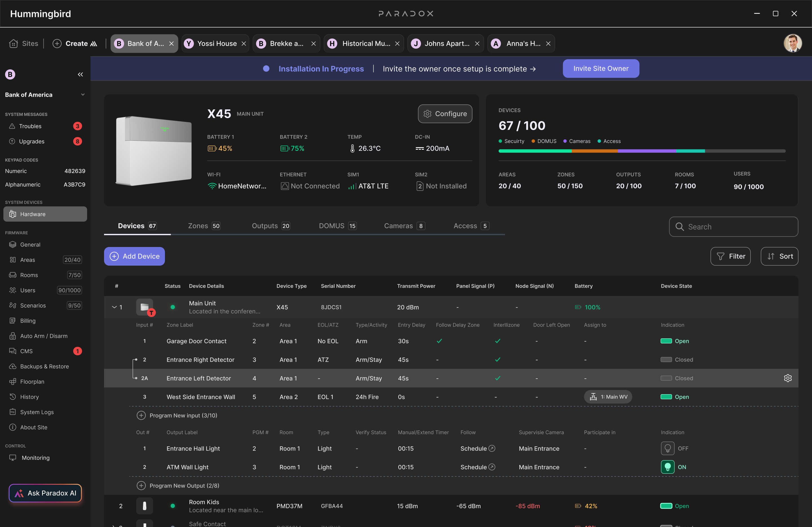Open Backups & Restore page
This screenshot has height=527, width=812.
(45, 366)
